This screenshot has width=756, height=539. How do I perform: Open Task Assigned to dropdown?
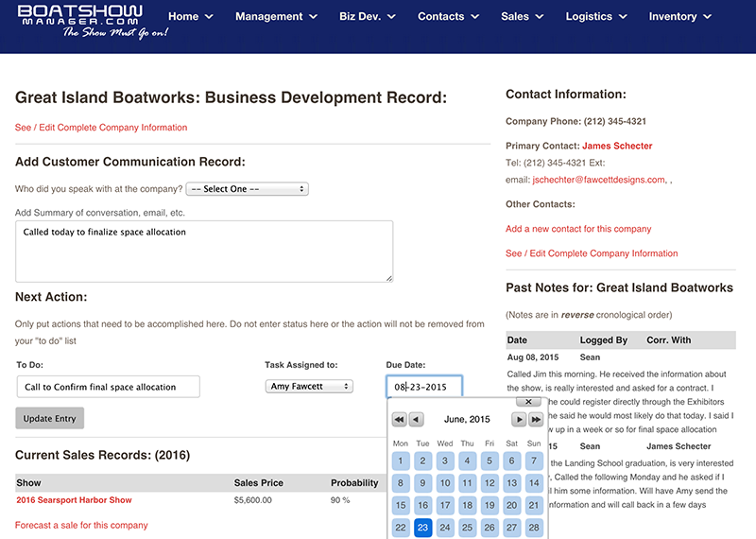click(x=309, y=386)
